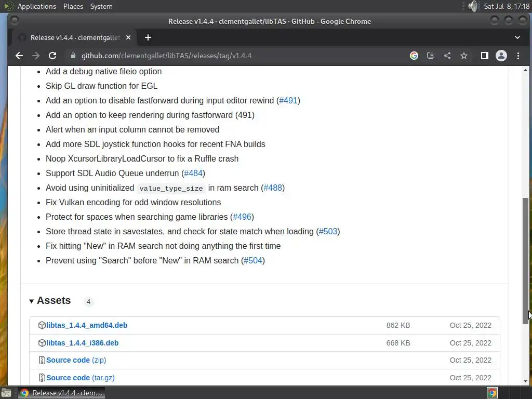The height and width of the screenshot is (399, 532).
Task: Download libtas_1.4.4_amd64.deb
Action: (x=87, y=325)
